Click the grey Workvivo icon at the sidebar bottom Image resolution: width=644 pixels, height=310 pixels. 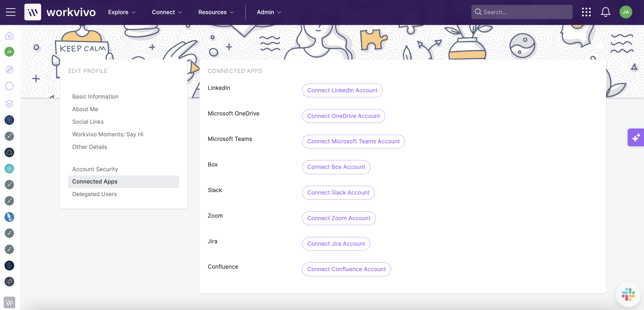(x=9, y=302)
